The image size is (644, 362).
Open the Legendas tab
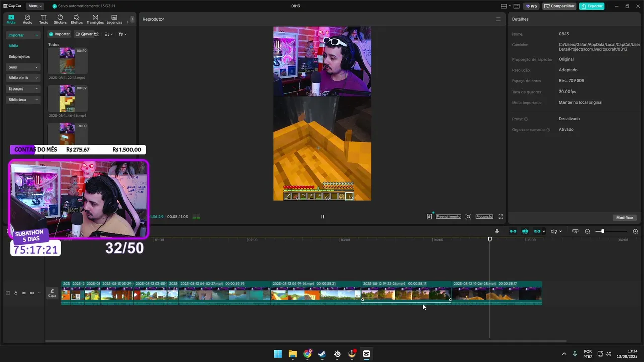pos(114,19)
